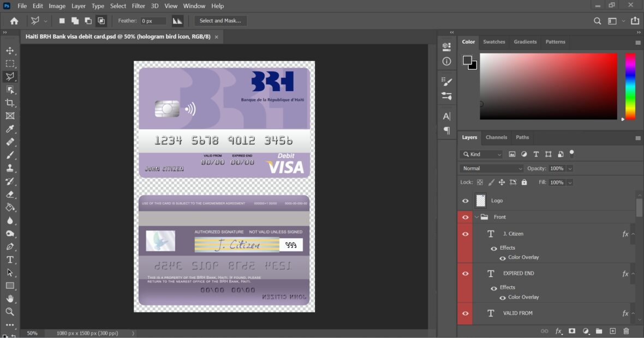Hide the Logo layer
644x338 pixels.
(x=465, y=201)
